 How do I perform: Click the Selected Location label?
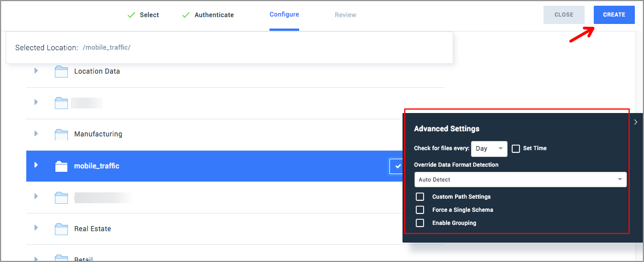coord(46,47)
